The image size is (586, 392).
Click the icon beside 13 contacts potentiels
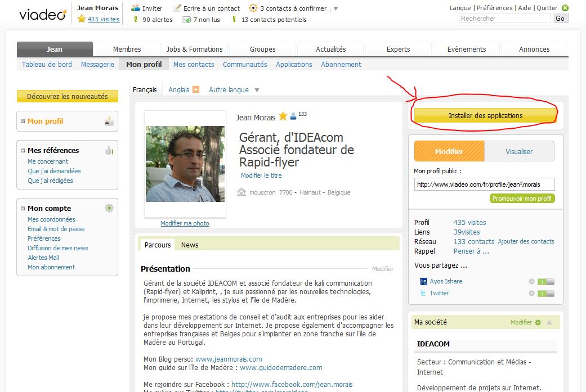click(x=234, y=19)
